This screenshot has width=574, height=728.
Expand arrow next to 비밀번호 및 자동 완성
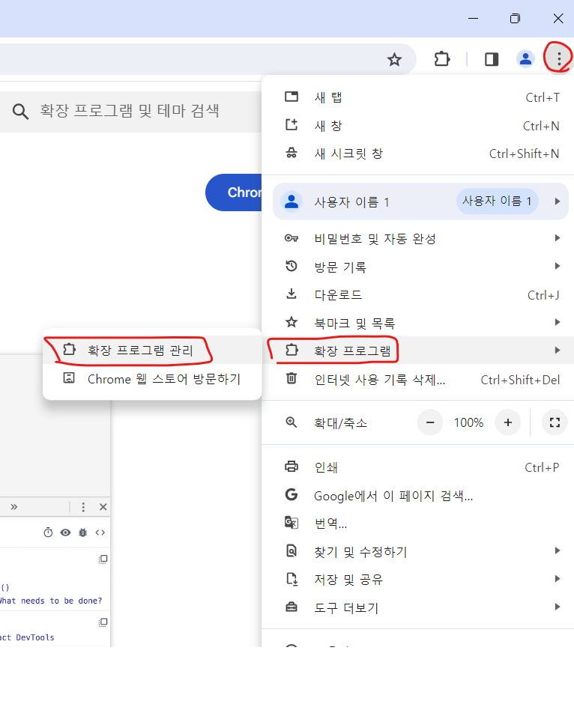(558, 238)
